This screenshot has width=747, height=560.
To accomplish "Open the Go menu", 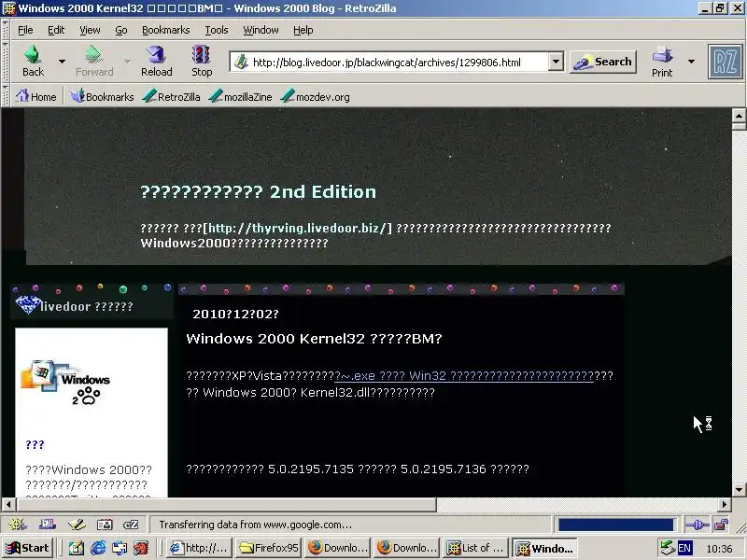I will 121,30.
